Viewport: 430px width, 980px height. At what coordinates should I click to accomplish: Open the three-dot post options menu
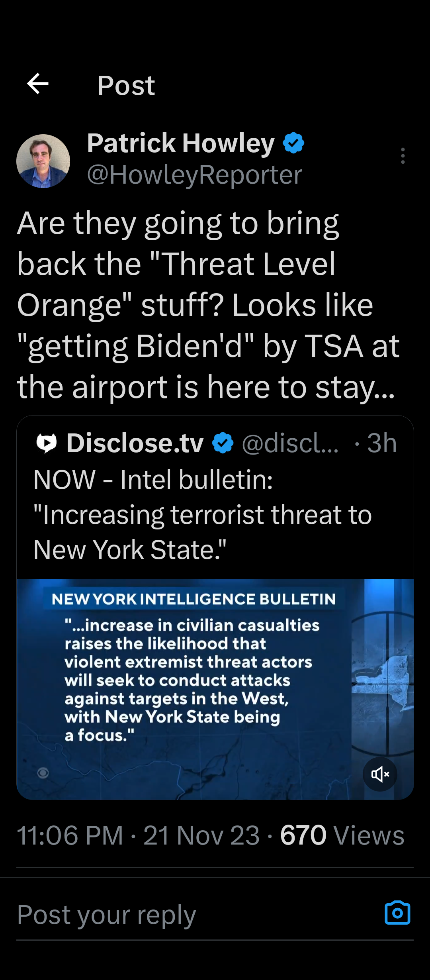(x=403, y=156)
